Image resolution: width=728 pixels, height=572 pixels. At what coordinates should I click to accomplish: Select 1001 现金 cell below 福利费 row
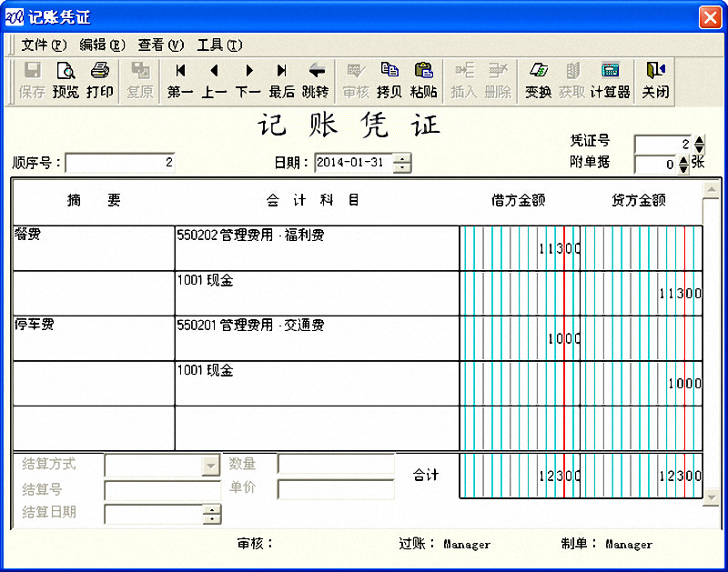tap(317, 293)
